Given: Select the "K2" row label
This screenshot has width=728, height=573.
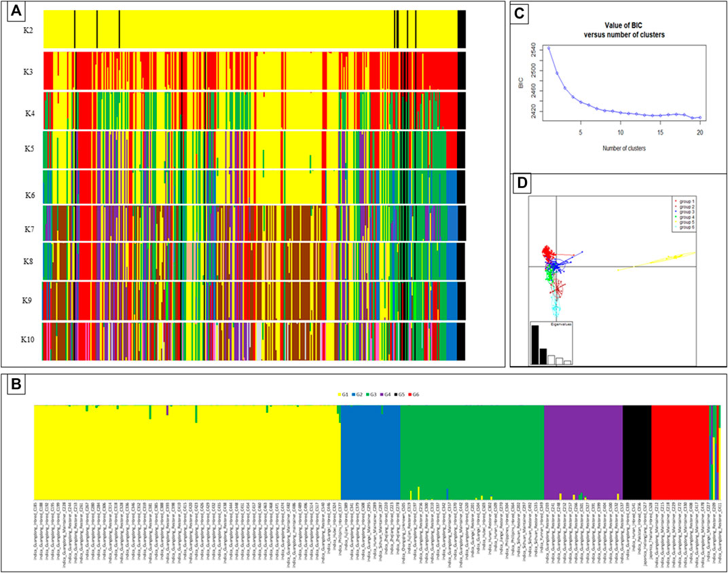Looking at the screenshot, I should (29, 31).
